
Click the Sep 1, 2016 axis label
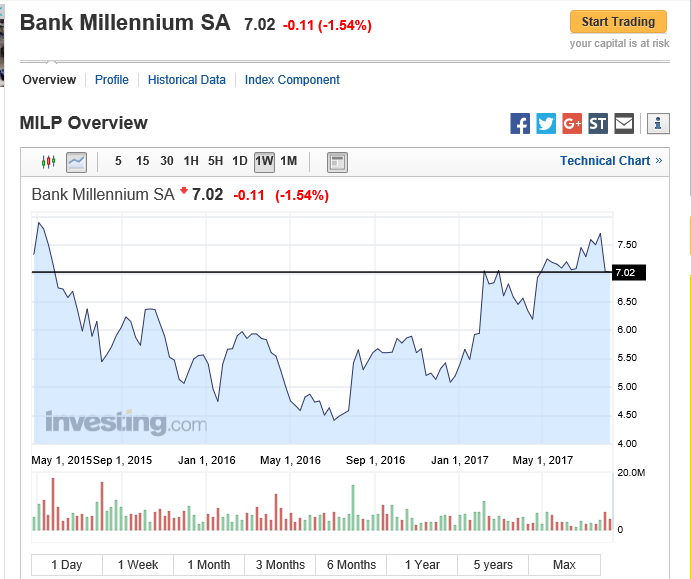tap(375, 460)
